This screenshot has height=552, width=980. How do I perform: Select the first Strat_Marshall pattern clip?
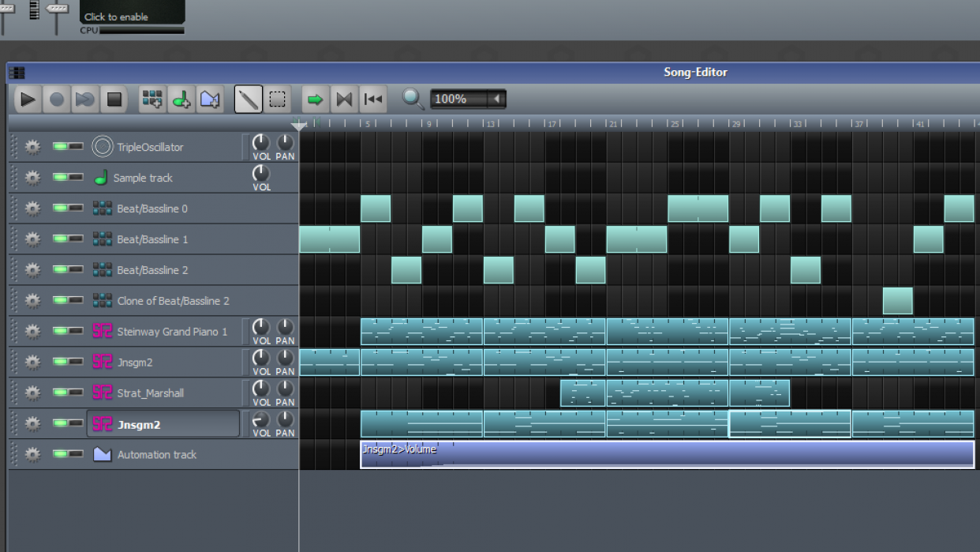[x=583, y=393]
